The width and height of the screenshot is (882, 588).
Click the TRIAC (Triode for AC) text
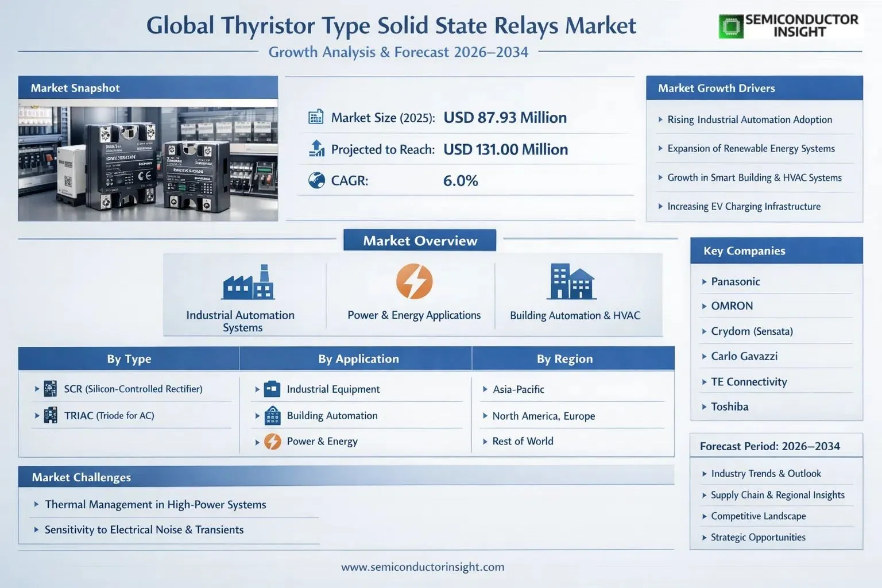109,415
